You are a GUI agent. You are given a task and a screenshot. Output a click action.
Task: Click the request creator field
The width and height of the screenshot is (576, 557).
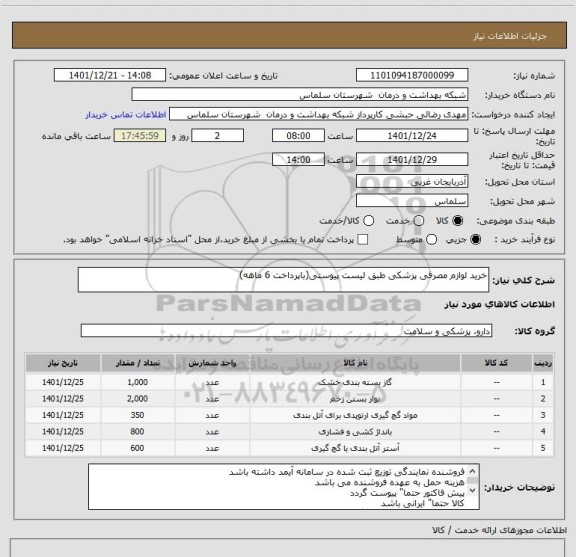point(318,114)
